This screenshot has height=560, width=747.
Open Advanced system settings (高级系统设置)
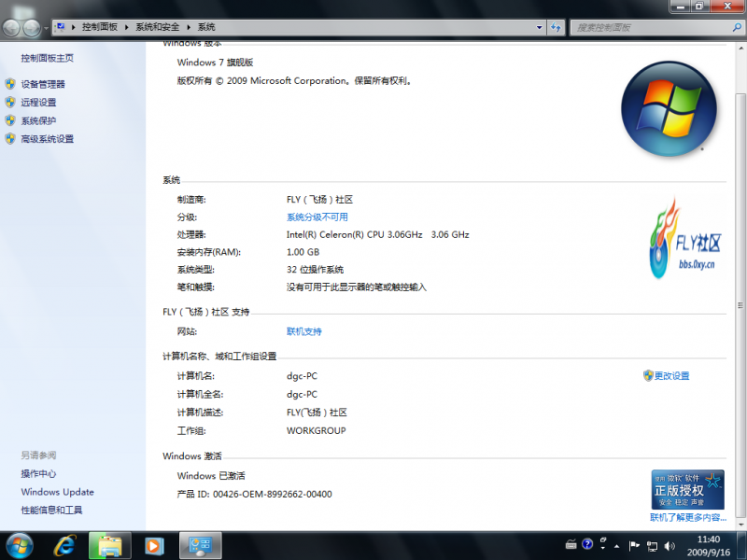[48, 139]
